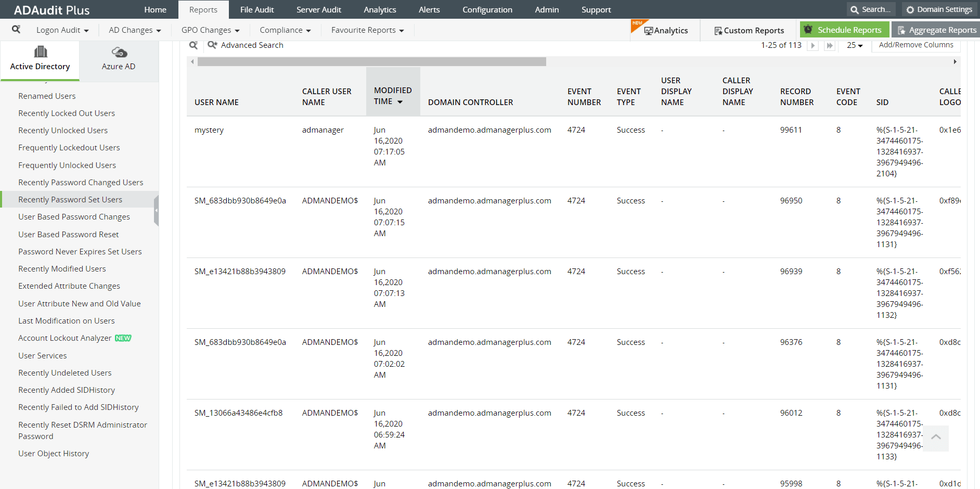Switch to the Configuration tab

(x=487, y=9)
